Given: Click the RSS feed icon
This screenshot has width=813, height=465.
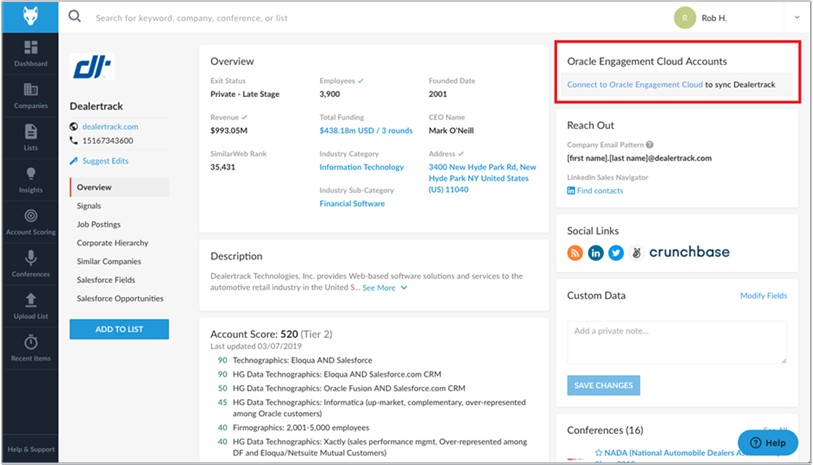Looking at the screenshot, I should pyautogui.click(x=575, y=253).
